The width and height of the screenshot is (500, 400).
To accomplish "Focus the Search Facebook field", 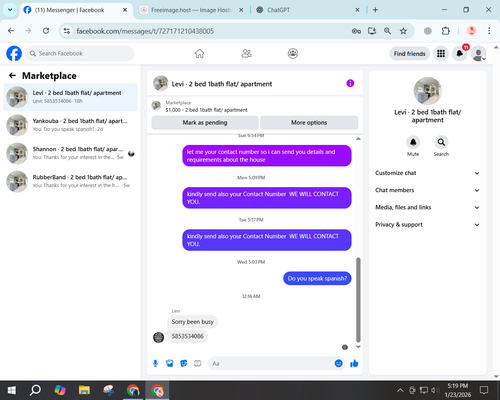I will [80, 53].
